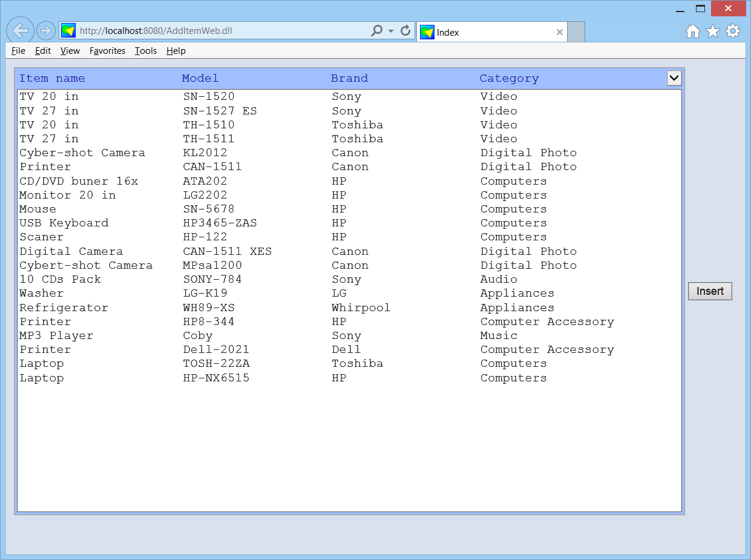The width and height of the screenshot is (751, 560).
Task: Click the Music category cell
Action: [499, 335]
